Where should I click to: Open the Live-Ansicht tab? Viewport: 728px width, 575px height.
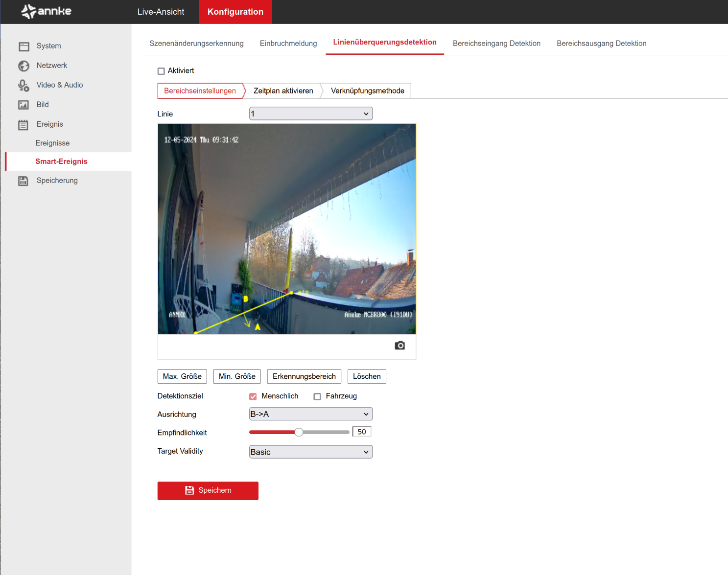[161, 12]
